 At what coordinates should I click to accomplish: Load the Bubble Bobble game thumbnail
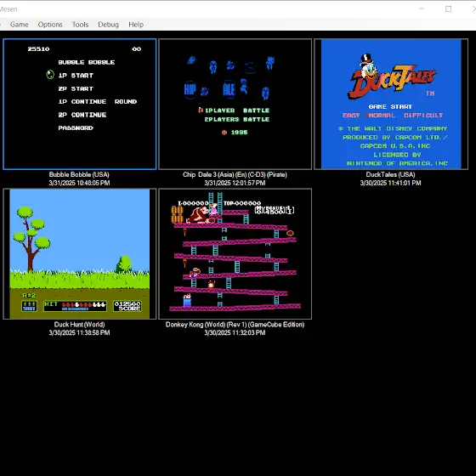pyautogui.click(x=80, y=104)
